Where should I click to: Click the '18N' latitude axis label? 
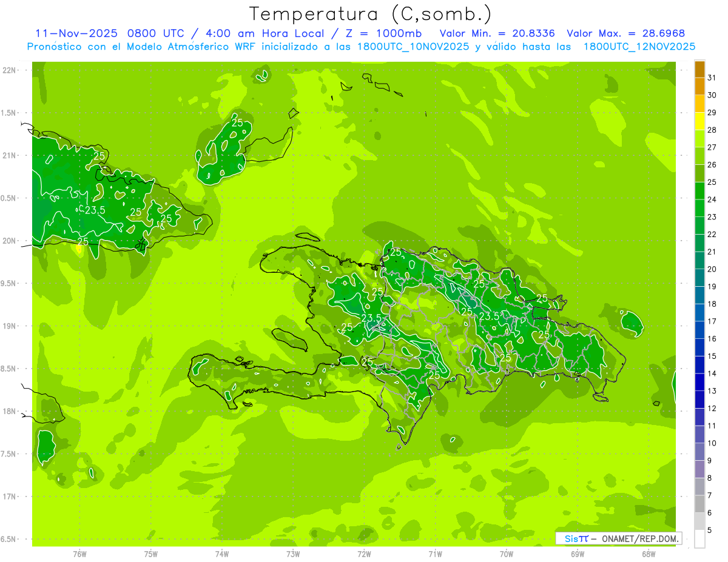(x=10, y=411)
